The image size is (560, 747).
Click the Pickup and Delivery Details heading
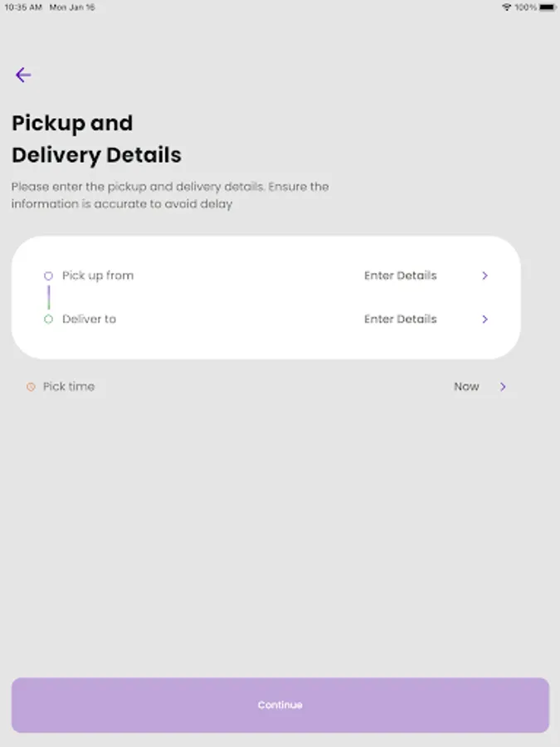click(96, 139)
